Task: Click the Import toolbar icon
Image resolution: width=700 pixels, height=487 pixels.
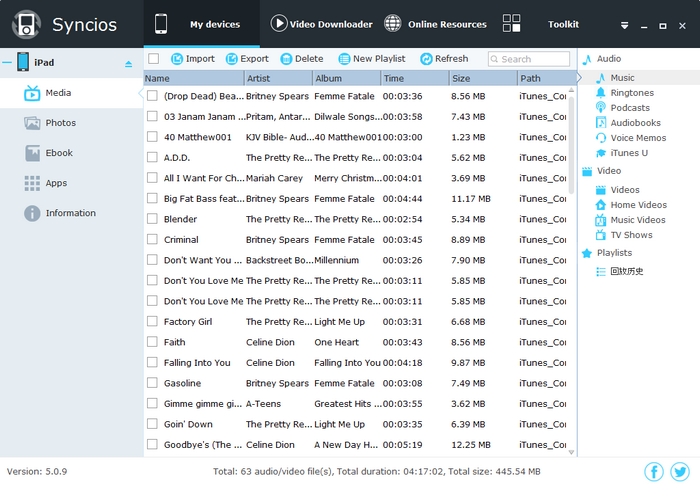Action: click(177, 59)
